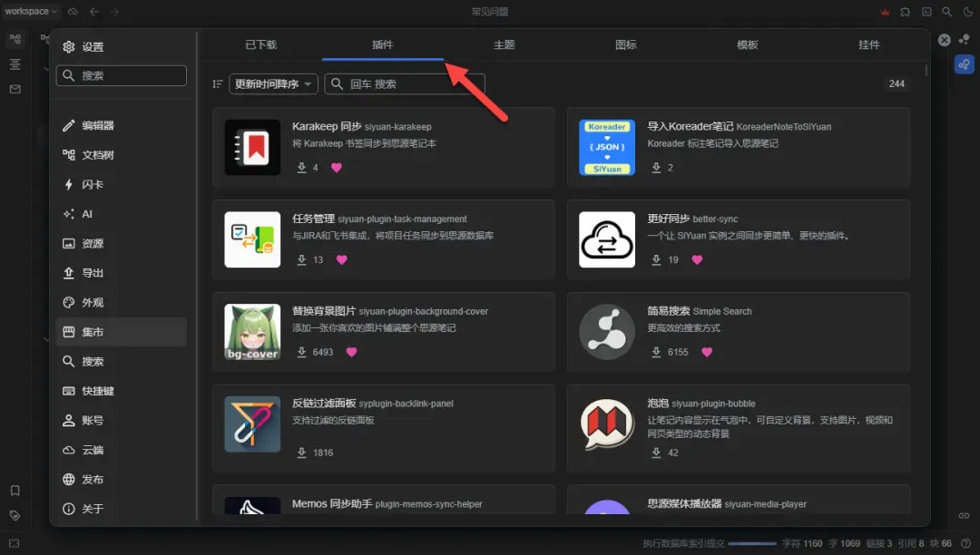Open the backlinks chain icon in right dock
This screenshot has height=555, width=980.
coord(965,516)
